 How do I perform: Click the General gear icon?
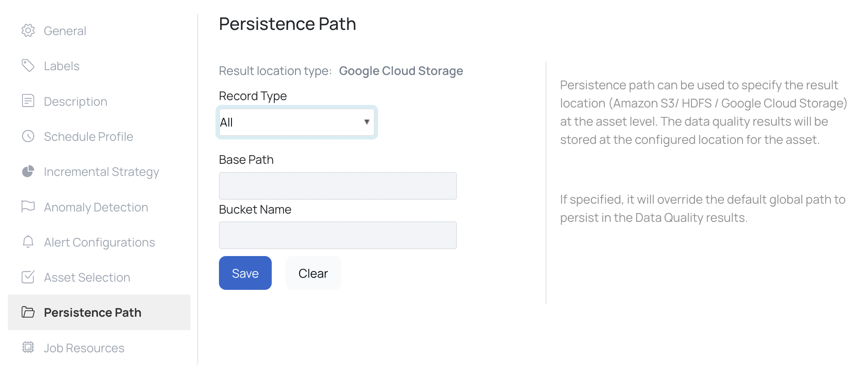28,31
